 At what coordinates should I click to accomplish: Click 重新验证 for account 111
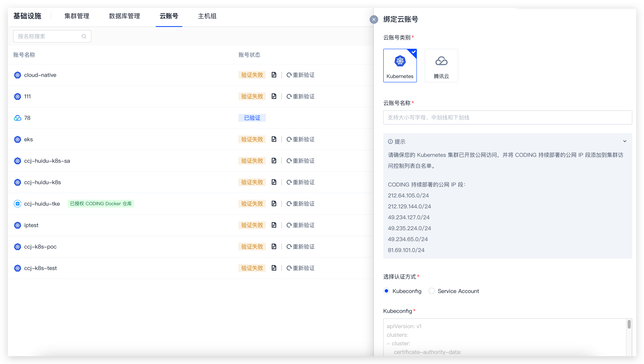point(301,97)
